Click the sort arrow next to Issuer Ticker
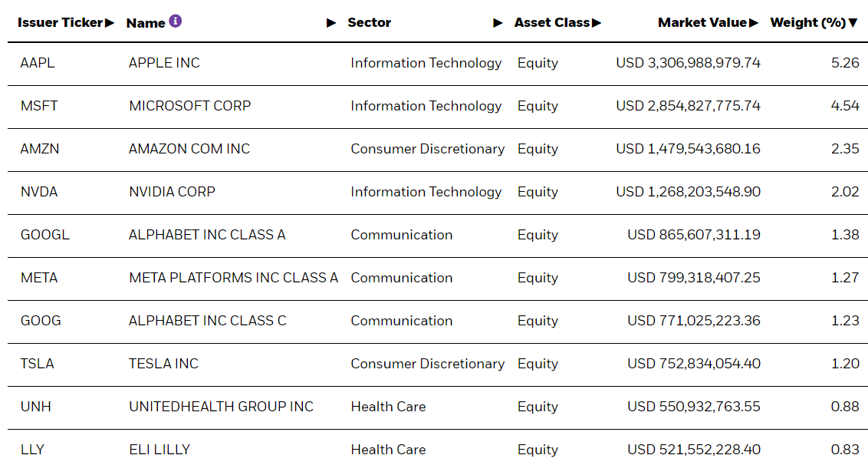Screen dimensions: 868x465 110,23
